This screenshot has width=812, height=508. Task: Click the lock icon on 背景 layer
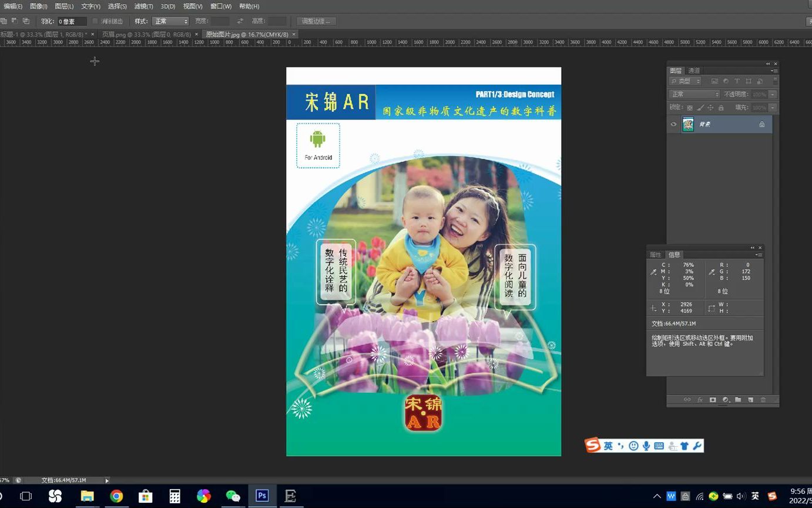(x=762, y=124)
